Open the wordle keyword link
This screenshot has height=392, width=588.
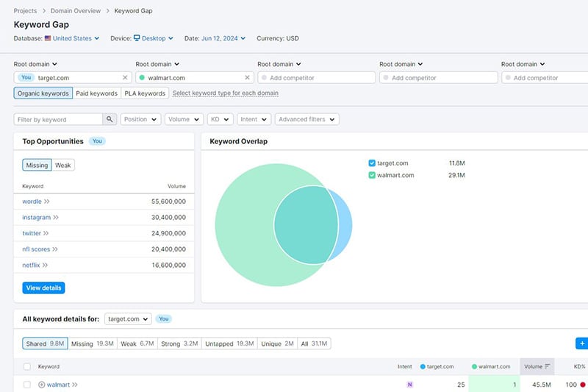[32, 202]
